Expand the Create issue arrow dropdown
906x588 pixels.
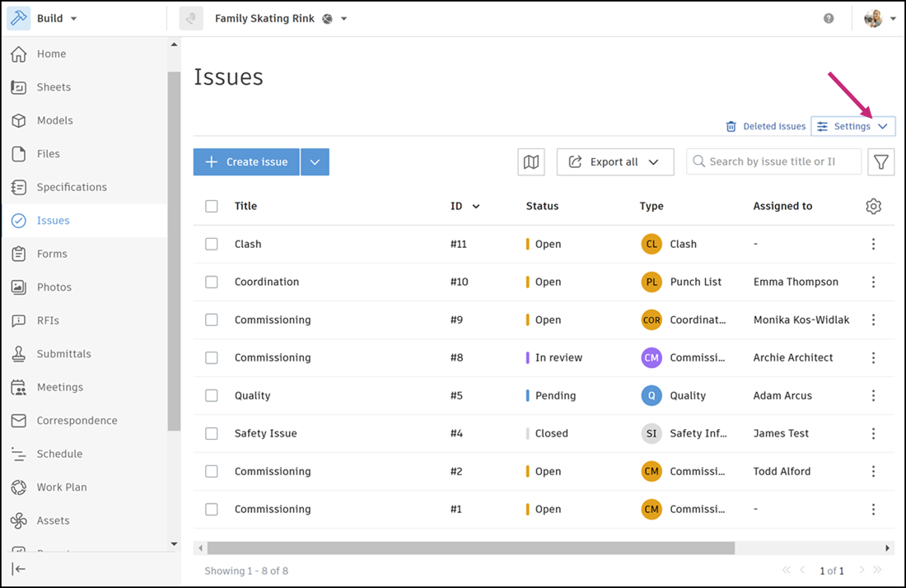pos(315,161)
